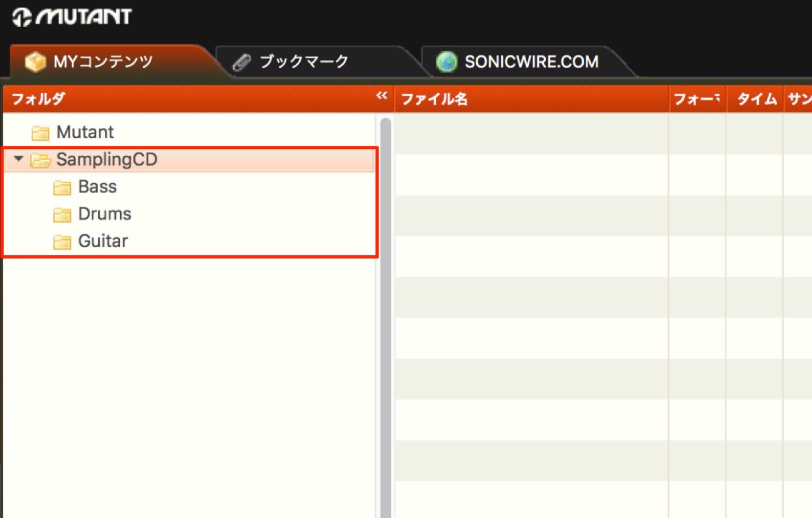Click the SONICWIRE globe icon
Screen dimensions: 812x518
pyautogui.click(x=447, y=61)
